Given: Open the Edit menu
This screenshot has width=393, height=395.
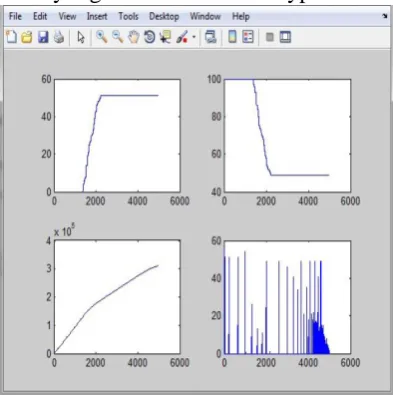Looking at the screenshot, I should [x=40, y=16].
